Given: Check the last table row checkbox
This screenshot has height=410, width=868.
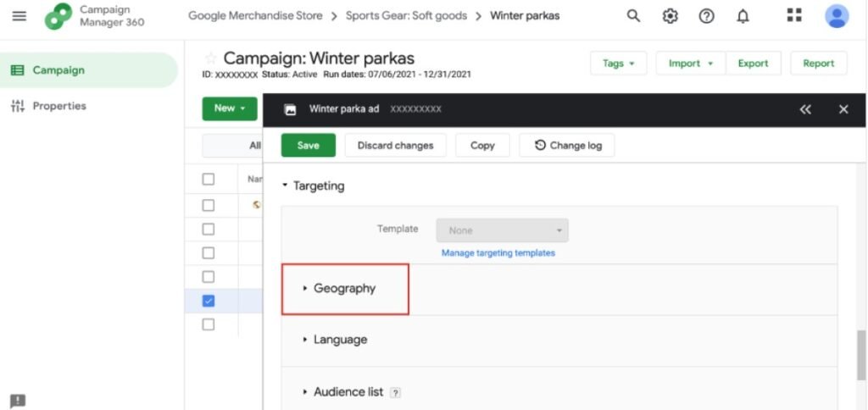Looking at the screenshot, I should click(209, 324).
